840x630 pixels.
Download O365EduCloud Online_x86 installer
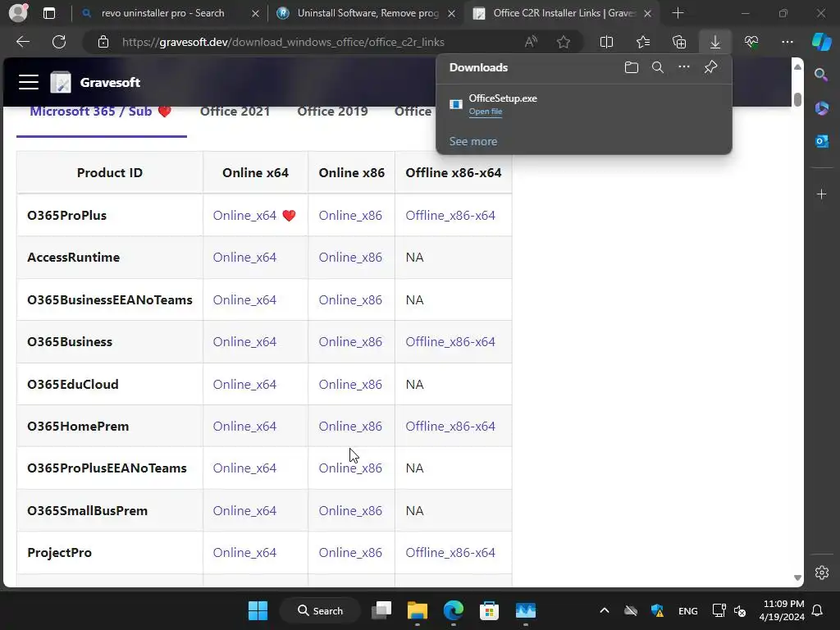pos(350,385)
